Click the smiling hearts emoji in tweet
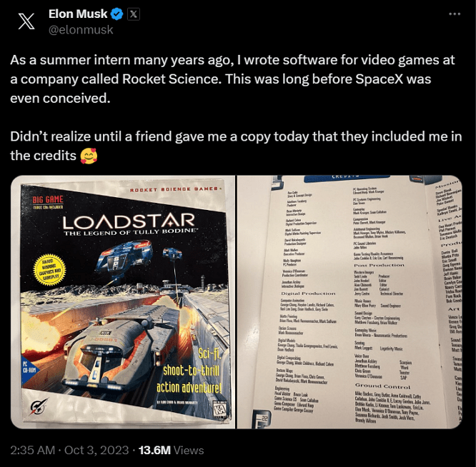 (x=89, y=154)
